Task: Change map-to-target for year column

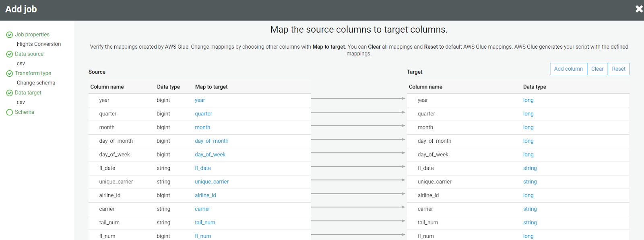Action: [x=200, y=100]
